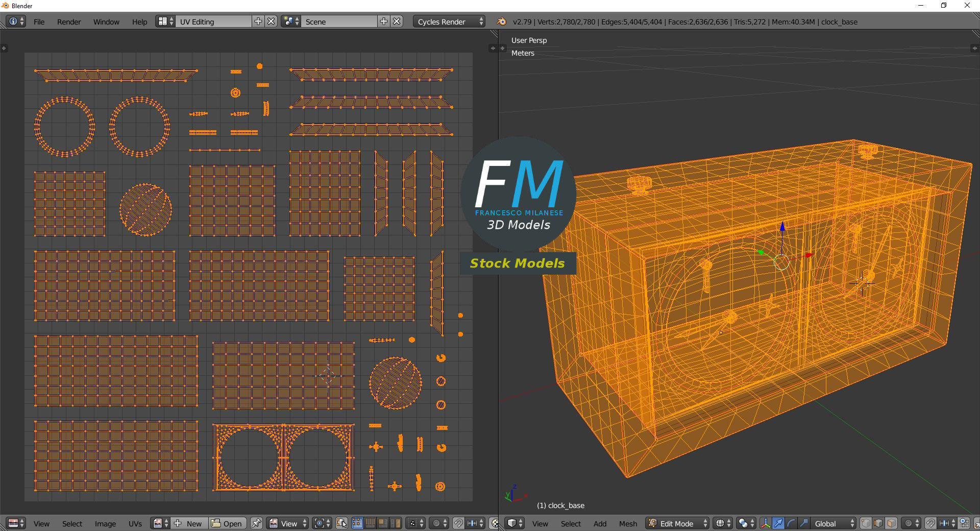Expand the 3D view properties region

point(974,49)
